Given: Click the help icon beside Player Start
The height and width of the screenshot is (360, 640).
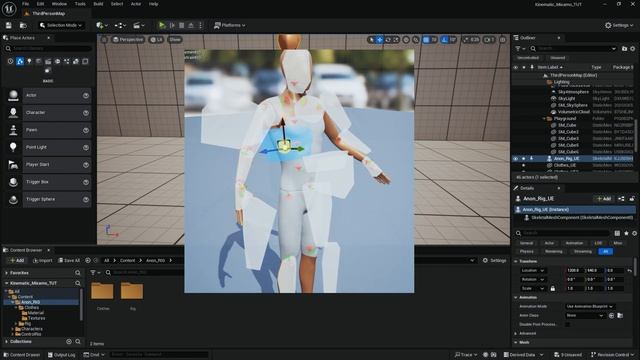Looking at the screenshot, I should pos(86,165).
